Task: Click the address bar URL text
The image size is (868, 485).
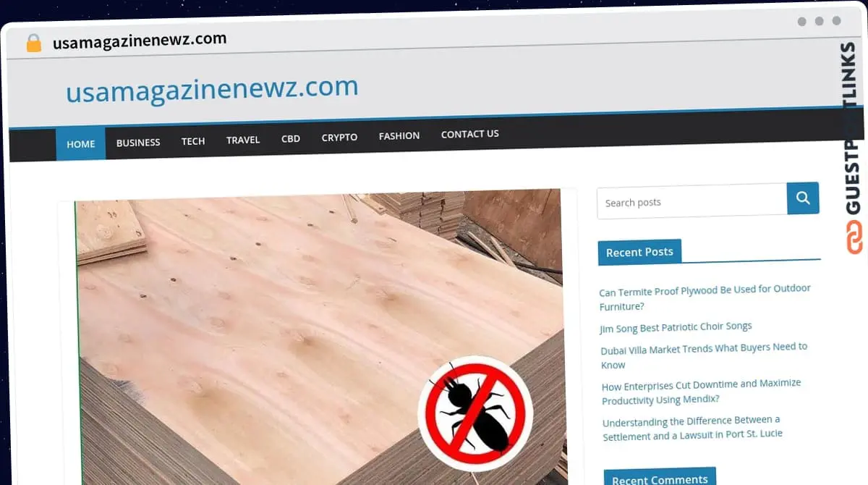Action: click(x=140, y=41)
